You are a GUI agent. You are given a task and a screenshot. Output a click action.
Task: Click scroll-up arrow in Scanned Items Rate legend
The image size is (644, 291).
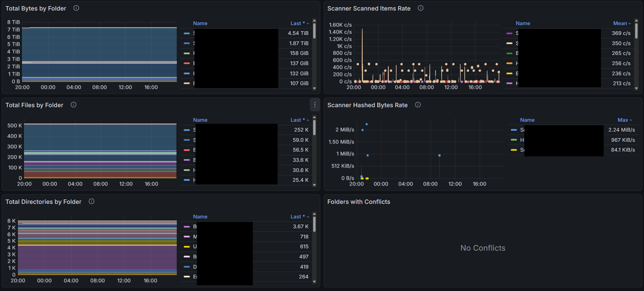pyautogui.click(x=637, y=21)
